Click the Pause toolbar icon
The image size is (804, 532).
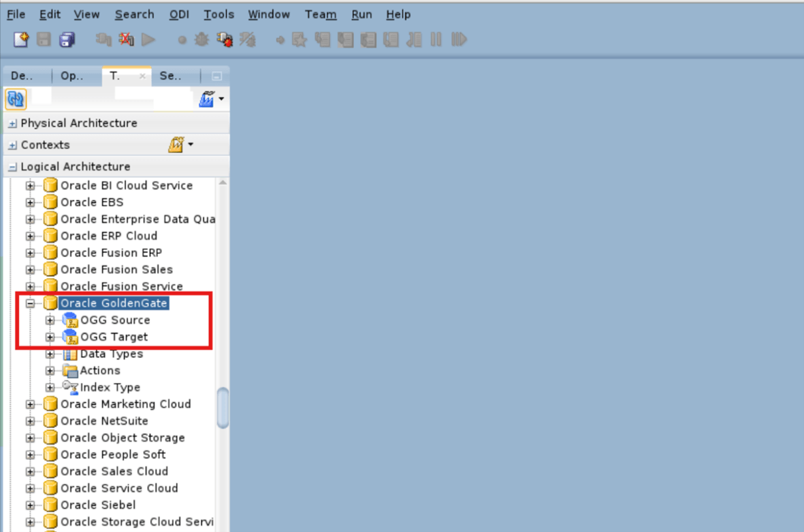tap(436, 39)
